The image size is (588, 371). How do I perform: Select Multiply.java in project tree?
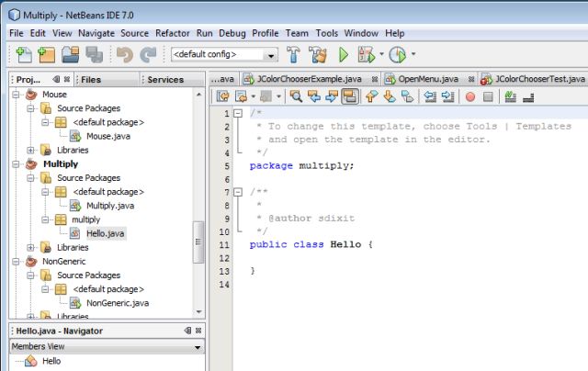click(x=110, y=206)
